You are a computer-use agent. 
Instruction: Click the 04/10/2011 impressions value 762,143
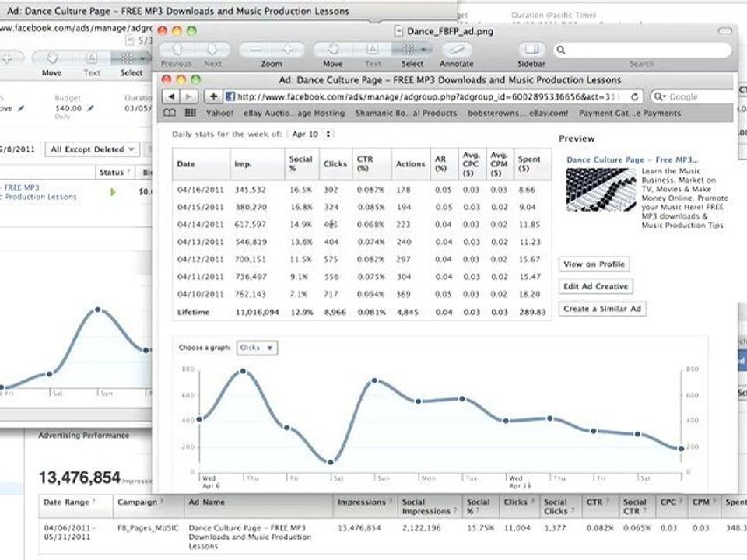click(251, 294)
